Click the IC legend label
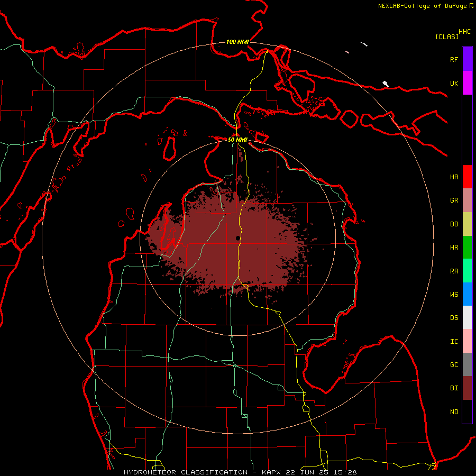 point(454,342)
